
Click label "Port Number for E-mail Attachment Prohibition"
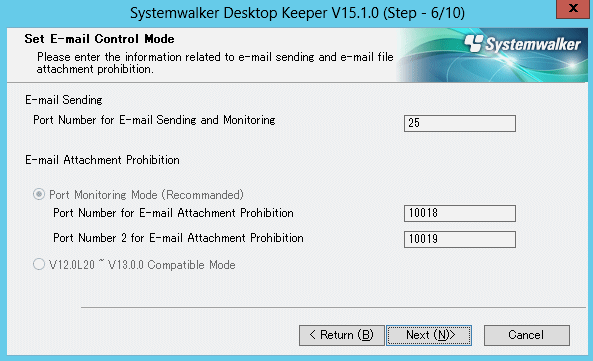(x=173, y=213)
